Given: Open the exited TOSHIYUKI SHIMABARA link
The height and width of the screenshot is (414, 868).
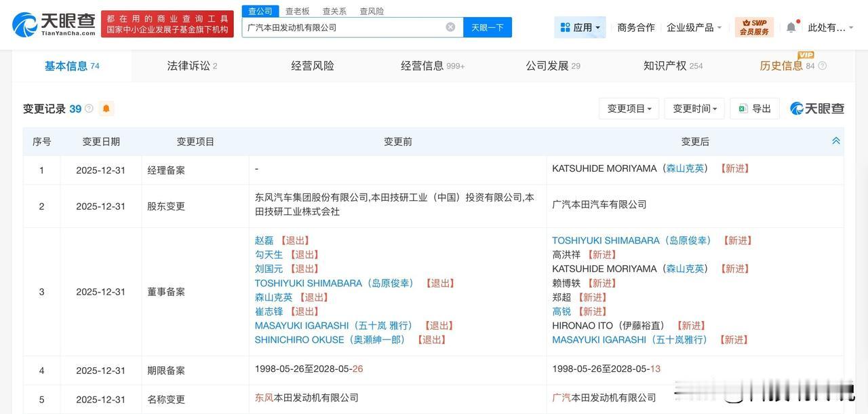Looking at the screenshot, I should coord(336,283).
